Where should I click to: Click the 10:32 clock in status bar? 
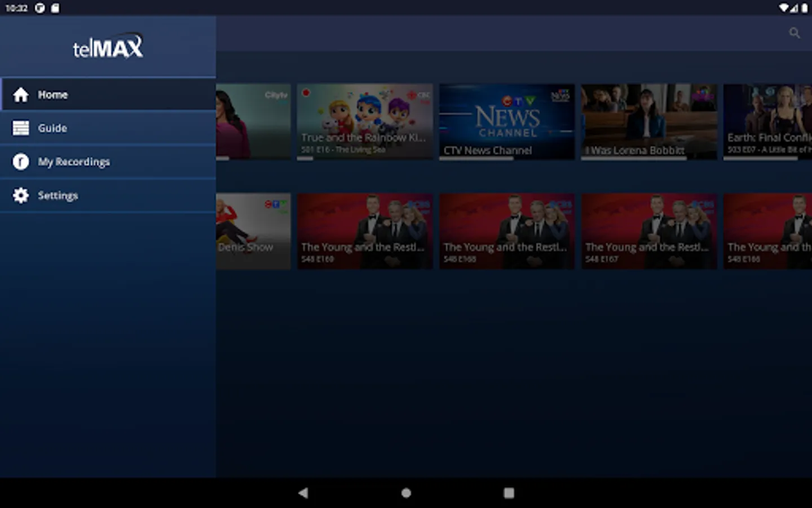[x=16, y=8]
